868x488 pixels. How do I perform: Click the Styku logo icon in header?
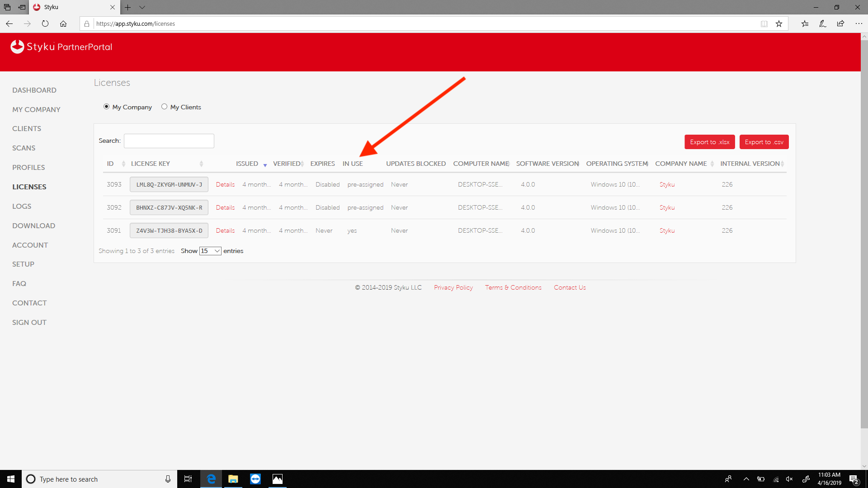tap(17, 47)
